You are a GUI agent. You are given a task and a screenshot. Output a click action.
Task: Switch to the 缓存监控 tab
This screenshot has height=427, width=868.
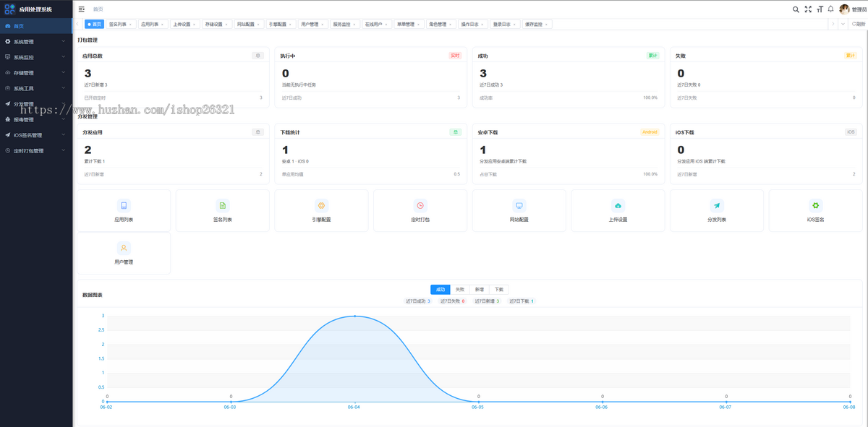tap(536, 24)
